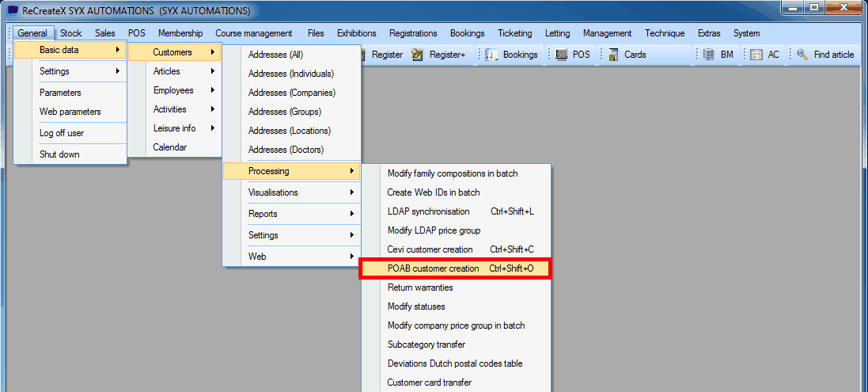Open the Ticketing menu
This screenshot has width=868, height=392.
(515, 33)
